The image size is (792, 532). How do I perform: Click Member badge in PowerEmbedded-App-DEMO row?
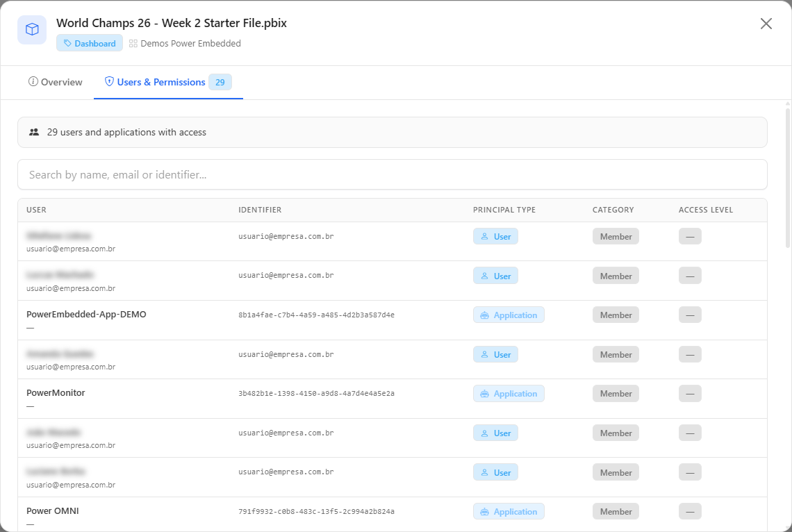coord(616,315)
